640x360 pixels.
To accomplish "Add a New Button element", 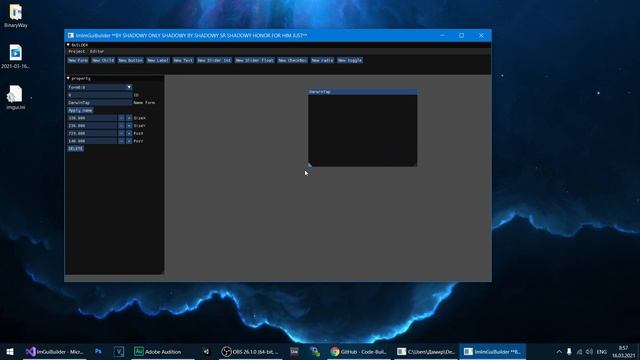I will (x=131, y=60).
